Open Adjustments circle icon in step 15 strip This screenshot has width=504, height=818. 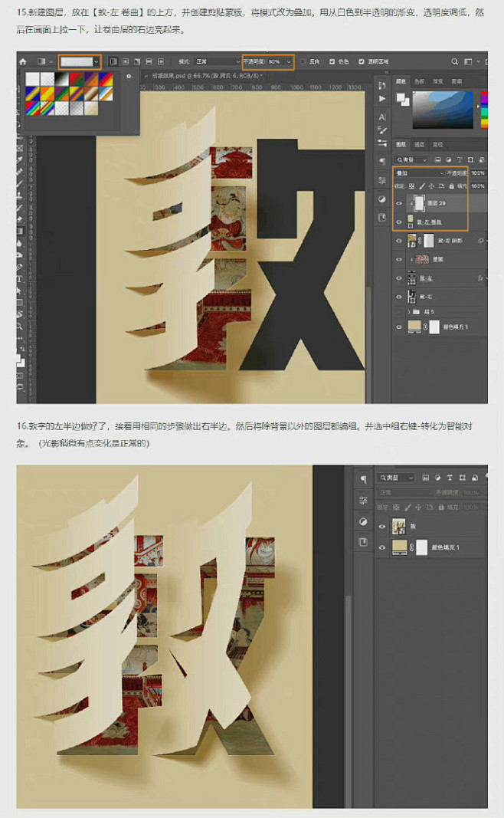pyautogui.click(x=382, y=199)
